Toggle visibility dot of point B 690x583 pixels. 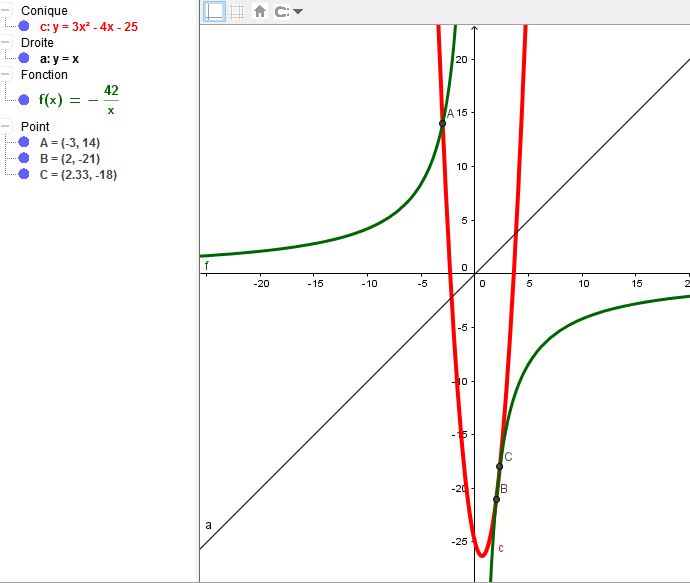pos(24,159)
